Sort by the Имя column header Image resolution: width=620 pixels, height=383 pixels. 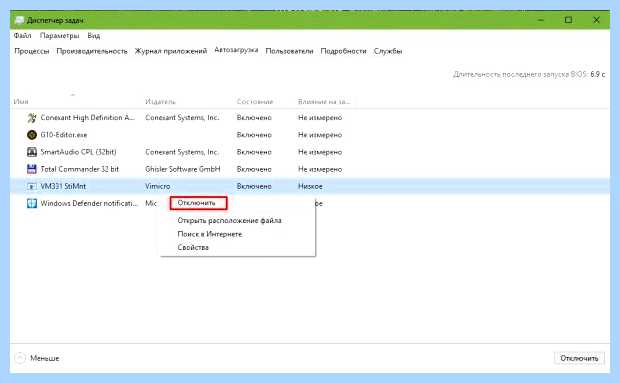[x=21, y=102]
